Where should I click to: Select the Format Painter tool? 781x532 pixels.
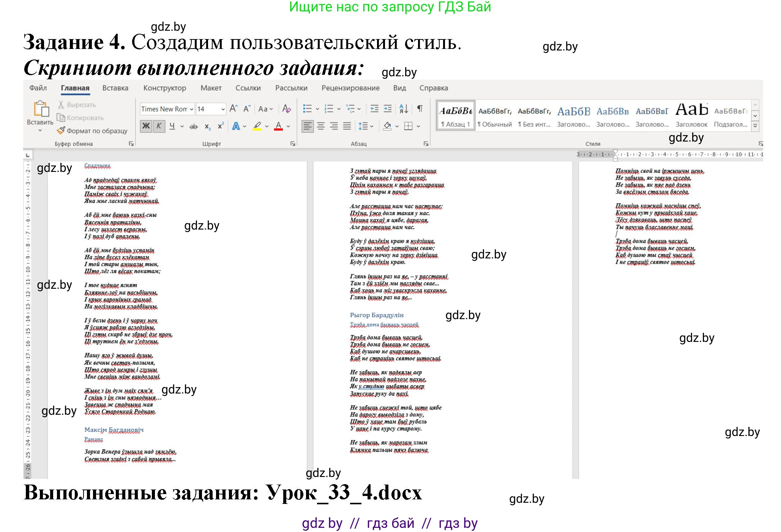tap(61, 131)
